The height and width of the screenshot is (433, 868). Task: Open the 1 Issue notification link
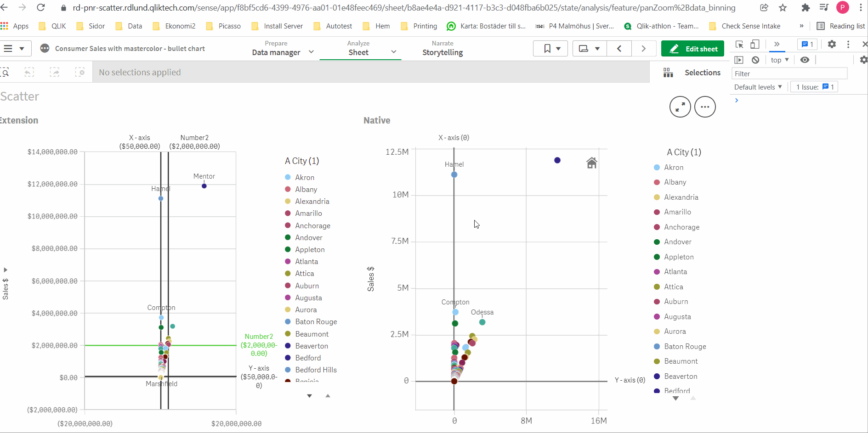point(814,87)
